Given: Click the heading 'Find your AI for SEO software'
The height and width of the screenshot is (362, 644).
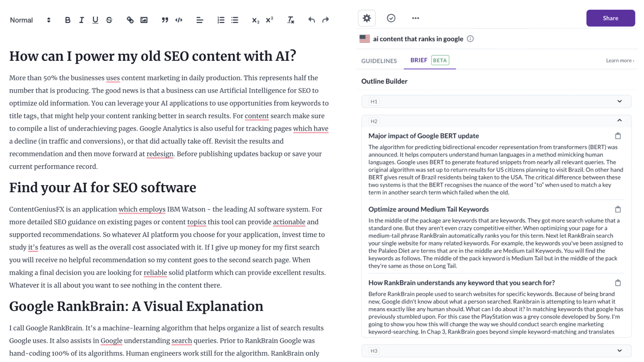Looking at the screenshot, I should 103,188.
